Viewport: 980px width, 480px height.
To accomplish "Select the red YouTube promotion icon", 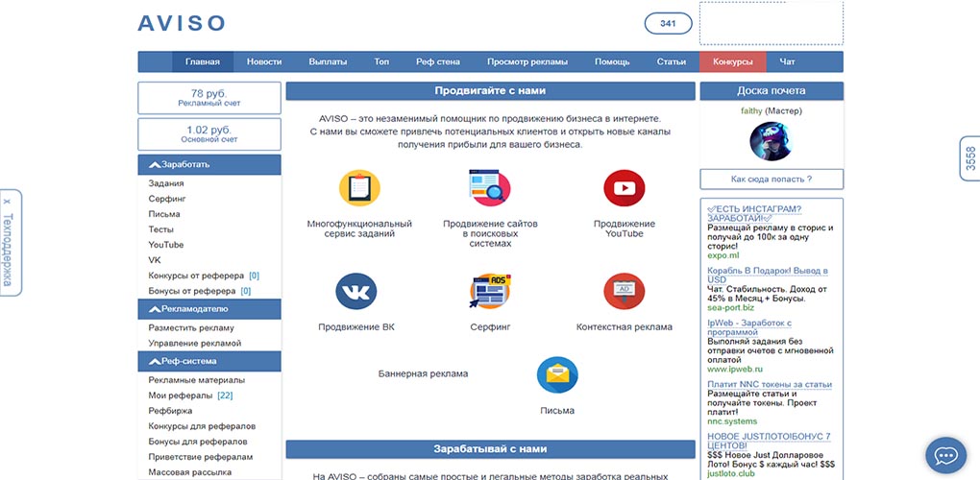I will [624, 188].
